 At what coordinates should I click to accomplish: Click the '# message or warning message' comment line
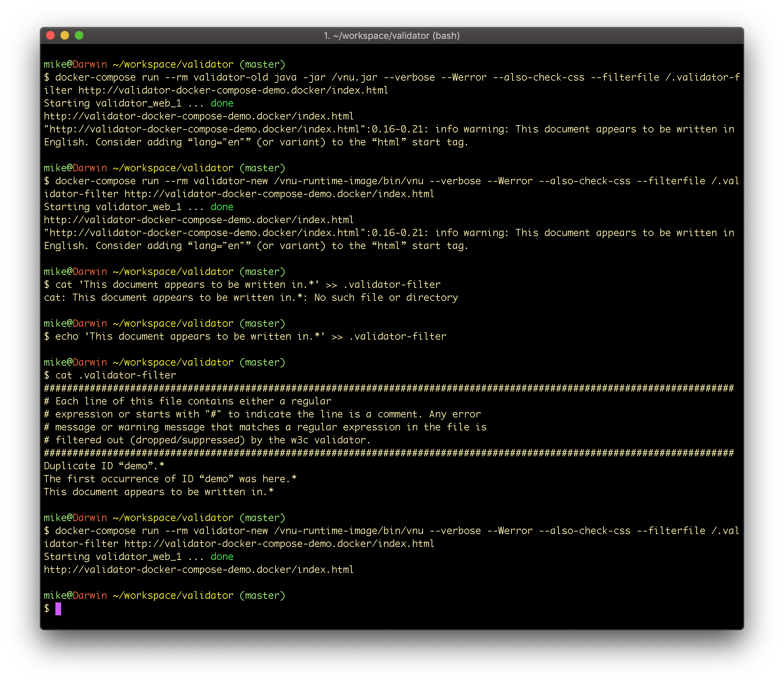tap(265, 427)
